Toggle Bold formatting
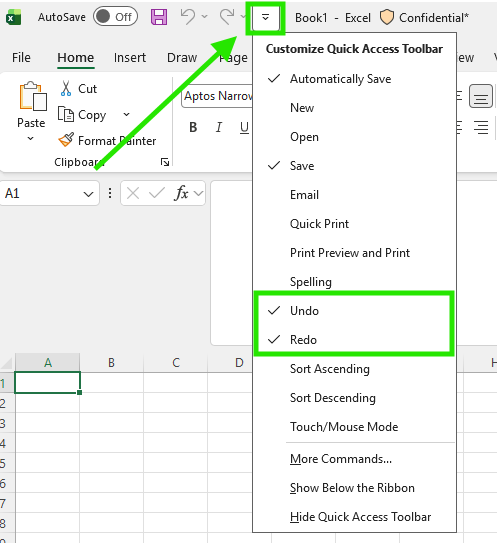This screenshot has height=543, width=497. (193, 127)
